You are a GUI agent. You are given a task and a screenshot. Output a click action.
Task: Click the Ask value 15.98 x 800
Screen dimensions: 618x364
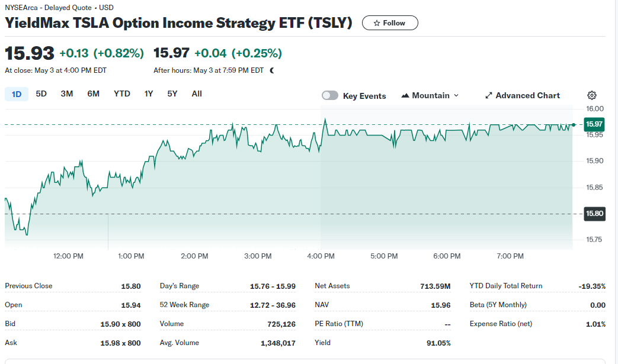[x=121, y=343]
